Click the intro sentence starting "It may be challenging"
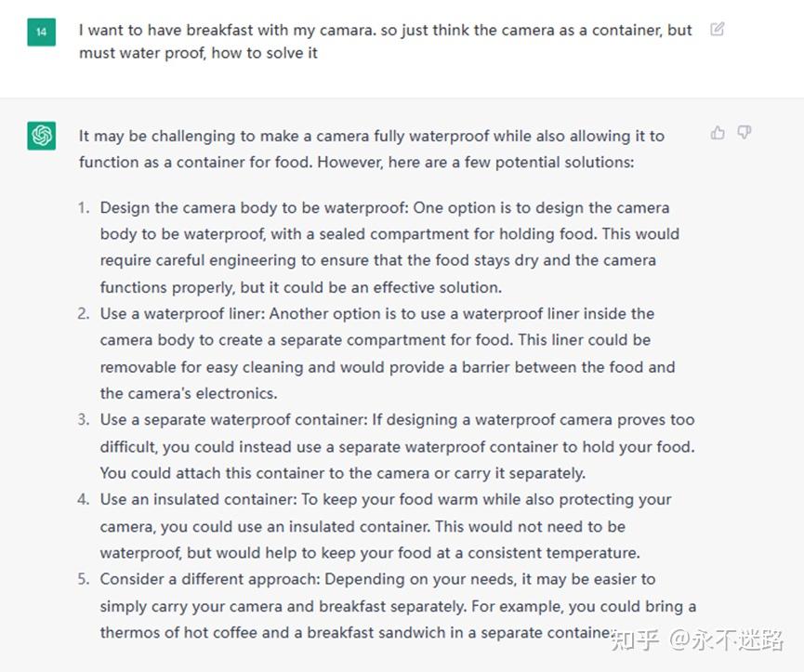Viewport: 804px width, 672px height. [372, 149]
